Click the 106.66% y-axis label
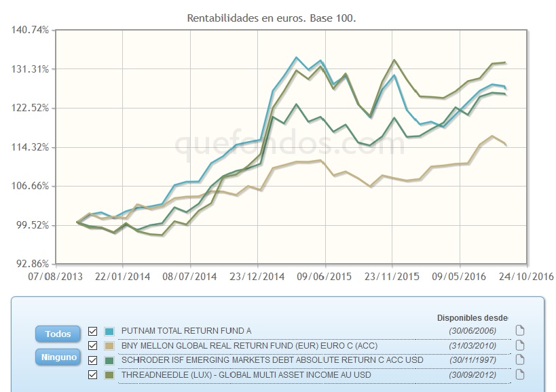556x392 pixels. pos(30,186)
